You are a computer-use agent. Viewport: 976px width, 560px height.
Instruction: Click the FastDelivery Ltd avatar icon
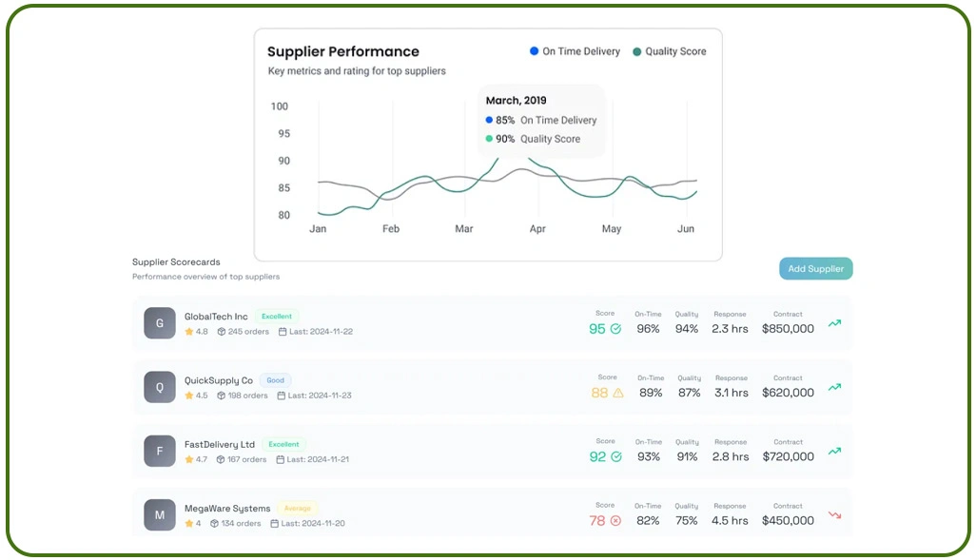click(x=159, y=451)
